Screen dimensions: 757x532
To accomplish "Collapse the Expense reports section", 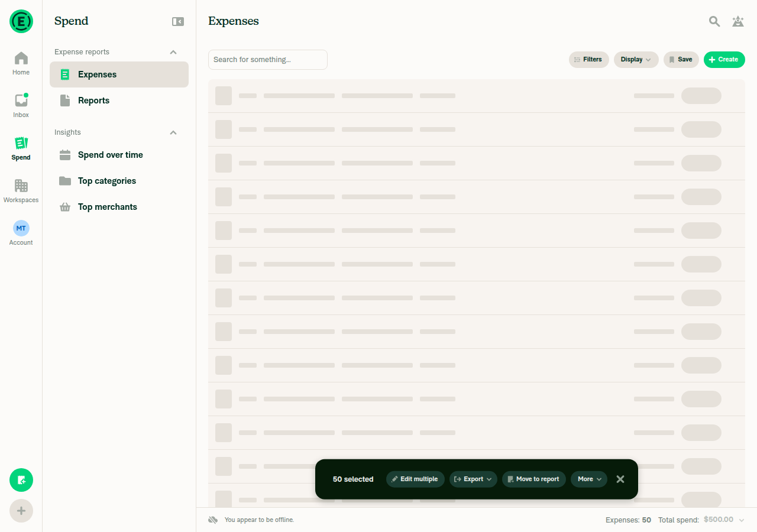I will coord(173,52).
